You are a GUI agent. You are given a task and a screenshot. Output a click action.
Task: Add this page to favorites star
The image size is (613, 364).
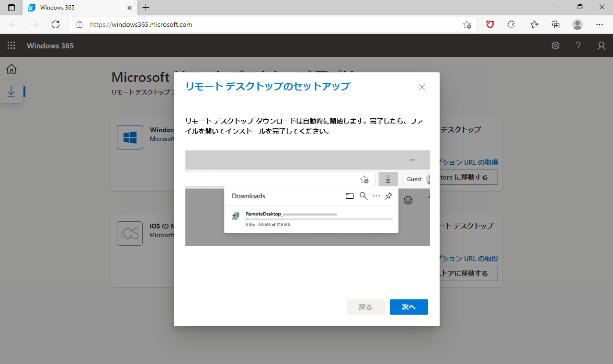(x=467, y=24)
